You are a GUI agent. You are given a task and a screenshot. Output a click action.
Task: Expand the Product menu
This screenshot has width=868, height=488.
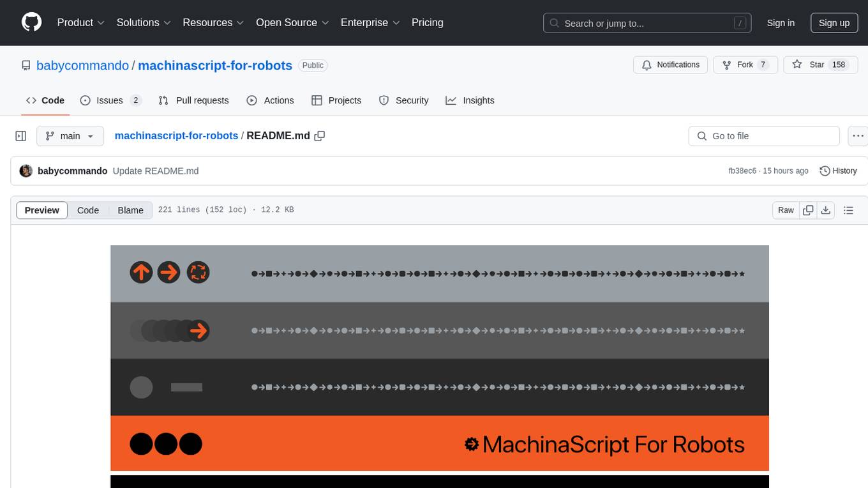click(81, 22)
